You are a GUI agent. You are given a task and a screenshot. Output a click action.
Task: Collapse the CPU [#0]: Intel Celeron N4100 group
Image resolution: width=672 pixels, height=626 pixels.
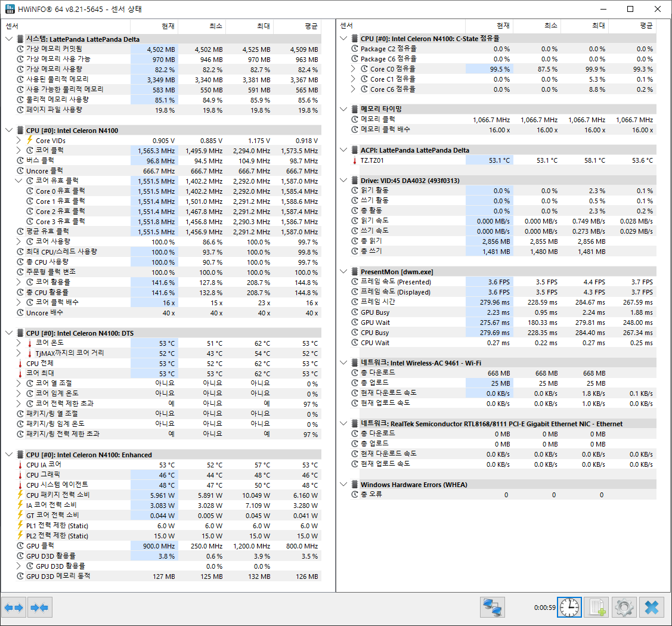coord(9,130)
